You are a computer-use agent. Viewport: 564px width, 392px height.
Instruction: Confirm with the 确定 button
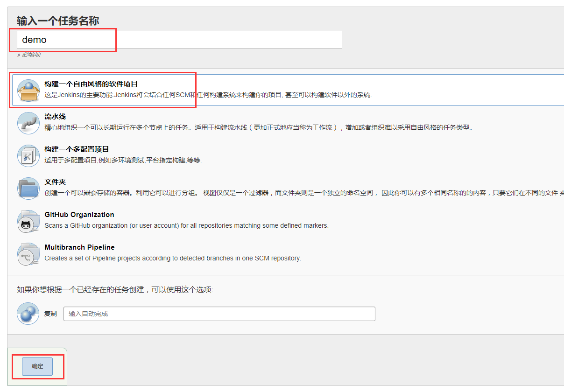tap(37, 366)
